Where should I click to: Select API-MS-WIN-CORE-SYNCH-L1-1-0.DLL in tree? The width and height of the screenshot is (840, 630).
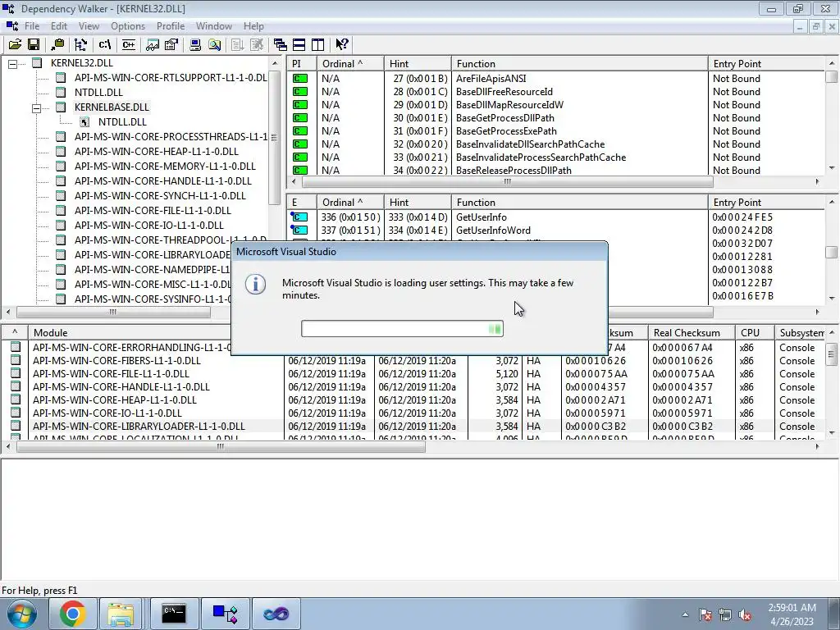click(160, 195)
